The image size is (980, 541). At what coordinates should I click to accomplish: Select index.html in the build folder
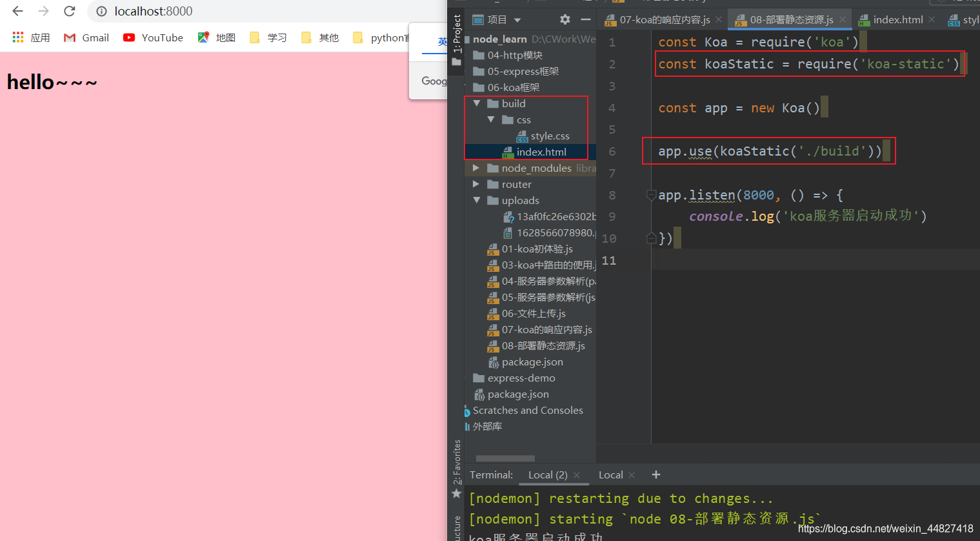click(534, 152)
